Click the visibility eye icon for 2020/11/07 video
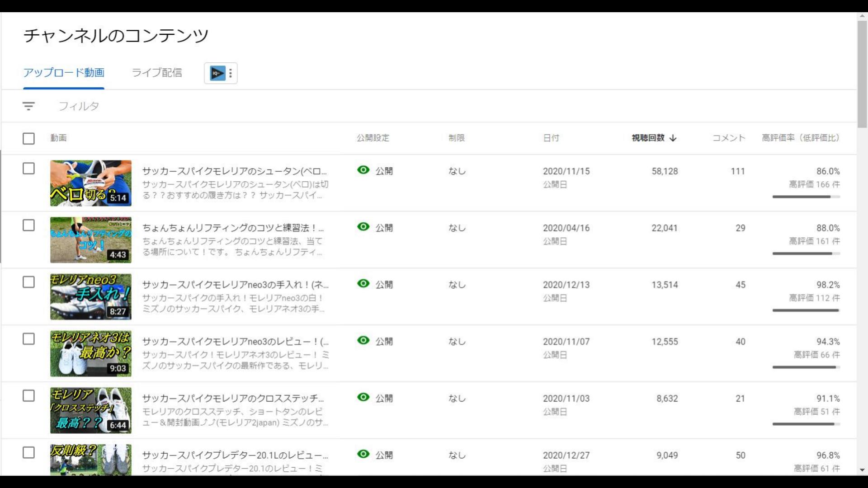 click(363, 341)
